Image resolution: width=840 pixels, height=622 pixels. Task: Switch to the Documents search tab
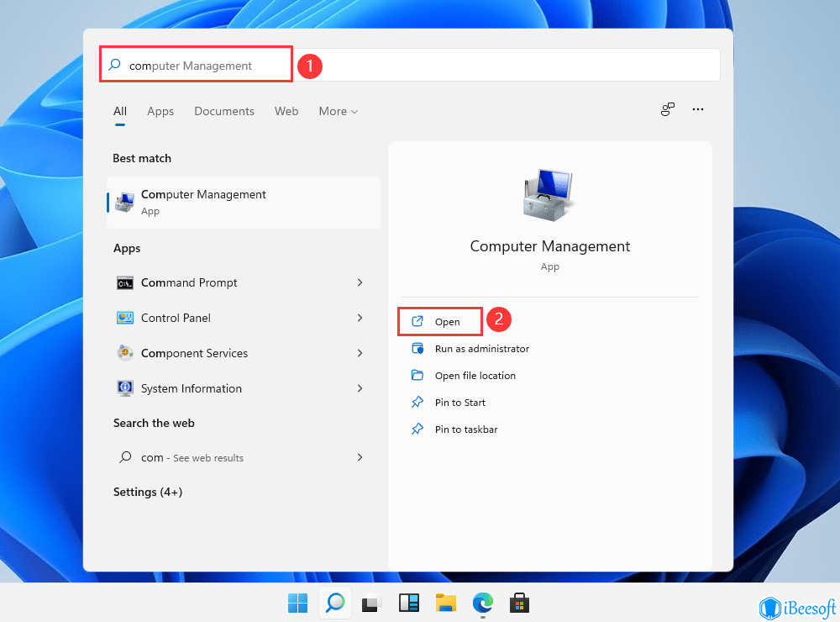pyautogui.click(x=224, y=111)
